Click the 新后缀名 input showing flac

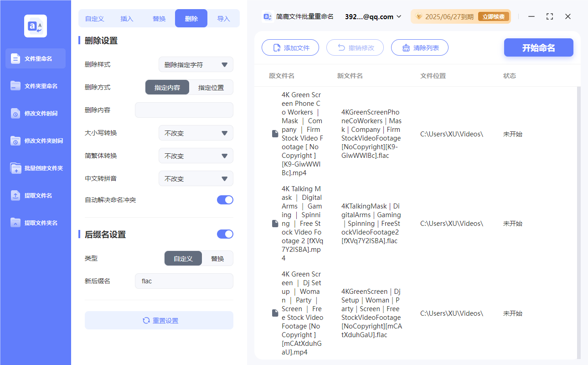click(x=184, y=281)
